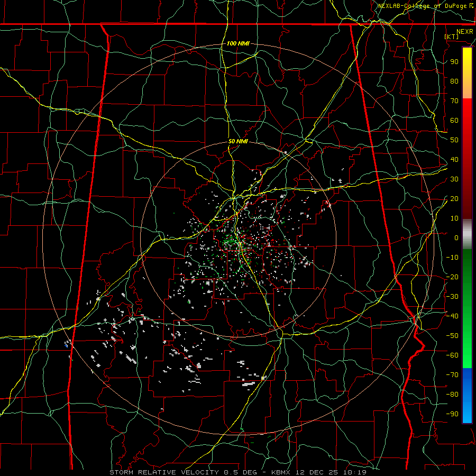Click the 0.5 DEG elevation text
The width and height of the screenshot is (476, 476).
click(x=241, y=472)
